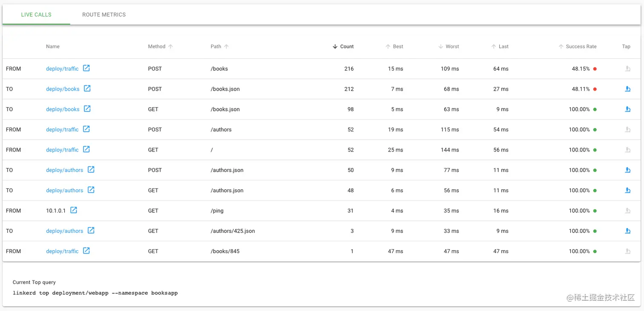Click Tap icon for GET /authors/425.json row
Viewport: 644px width, 311px height.
(x=627, y=231)
